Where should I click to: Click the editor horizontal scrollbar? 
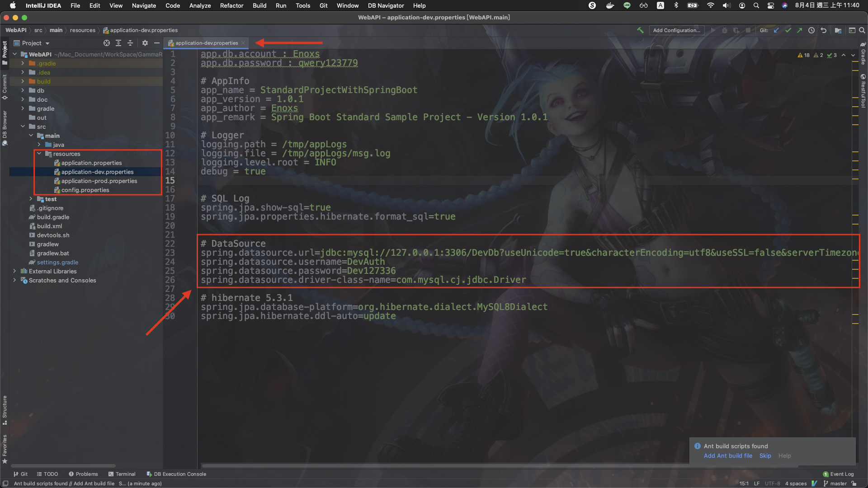click(500, 465)
